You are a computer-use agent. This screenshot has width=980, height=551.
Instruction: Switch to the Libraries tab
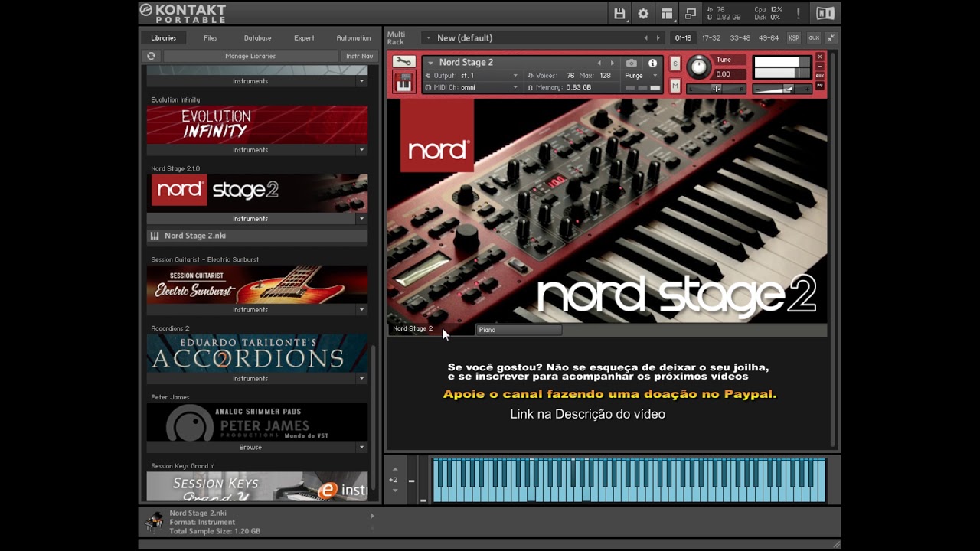163,37
